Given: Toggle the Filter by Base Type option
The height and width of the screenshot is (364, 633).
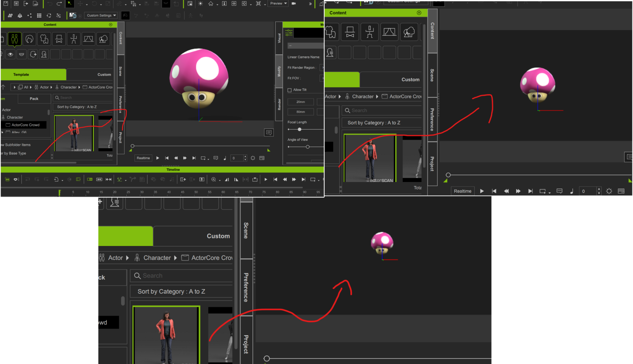Looking at the screenshot, I should pyautogui.click(x=13, y=153).
